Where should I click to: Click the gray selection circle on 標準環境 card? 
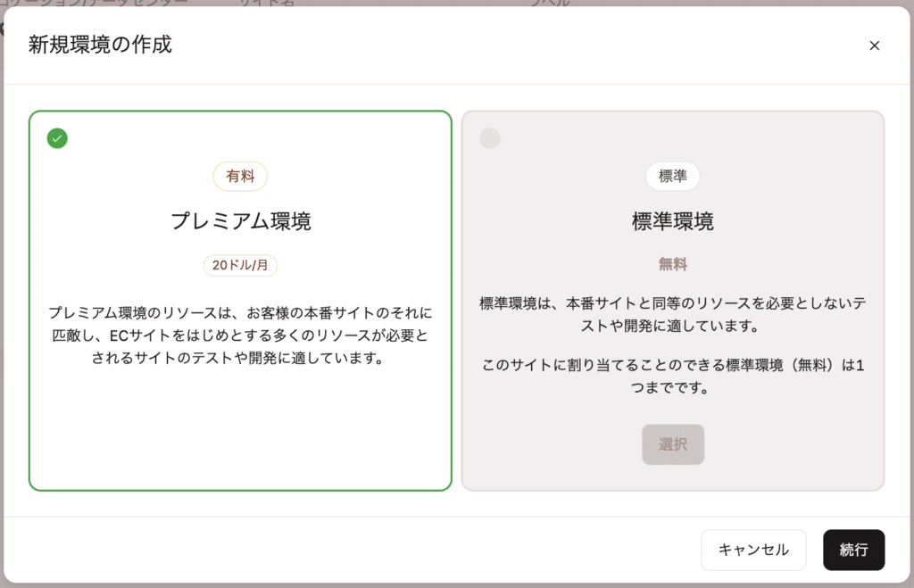point(489,138)
